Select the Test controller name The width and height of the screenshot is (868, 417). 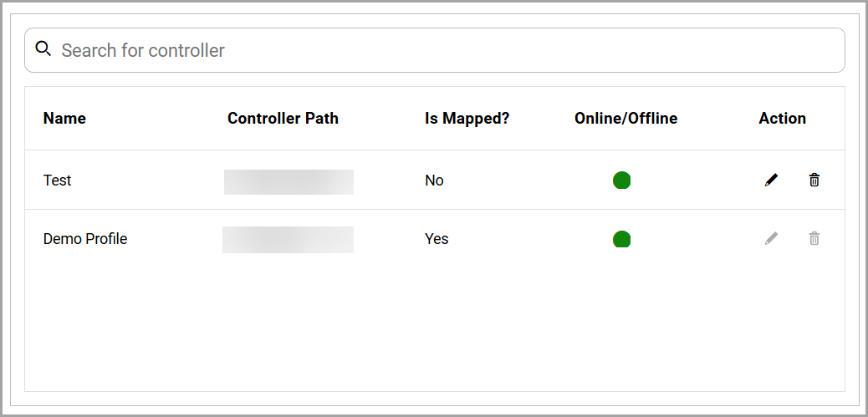(58, 181)
